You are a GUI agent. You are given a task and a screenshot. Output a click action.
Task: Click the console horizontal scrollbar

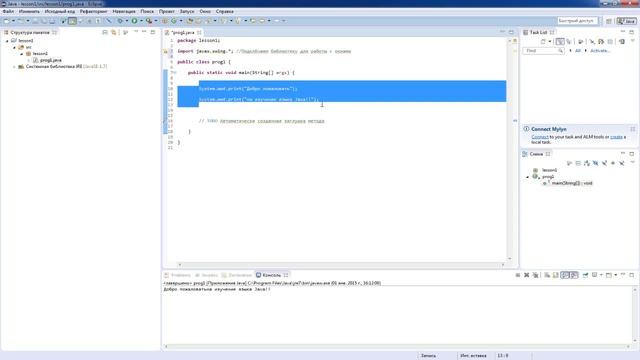pos(397,347)
